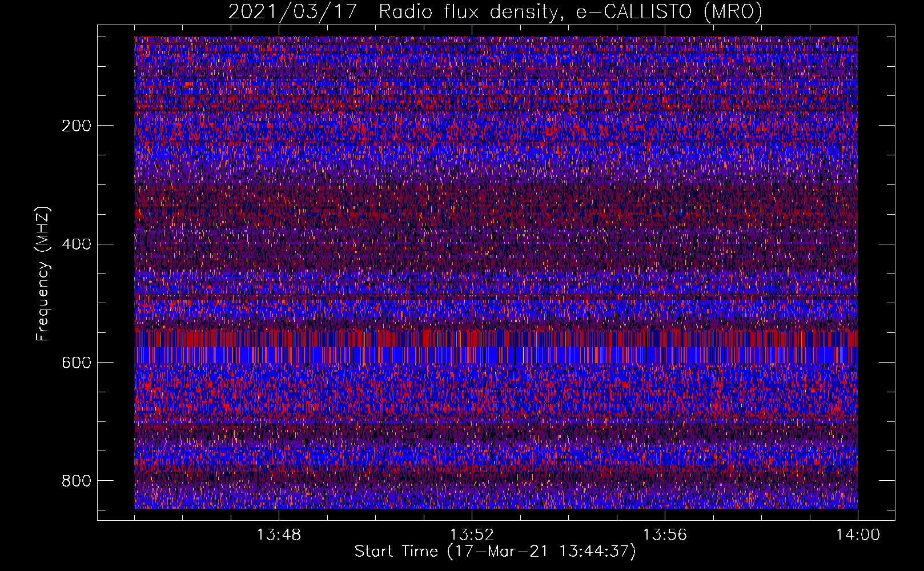Click the 13:48 time tick label

pos(279,535)
